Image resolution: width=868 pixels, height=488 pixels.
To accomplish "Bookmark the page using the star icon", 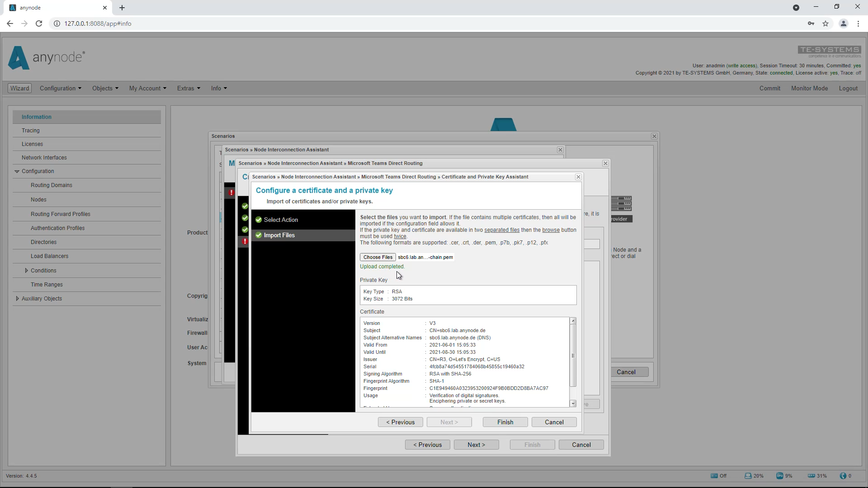I will tap(826, 23).
